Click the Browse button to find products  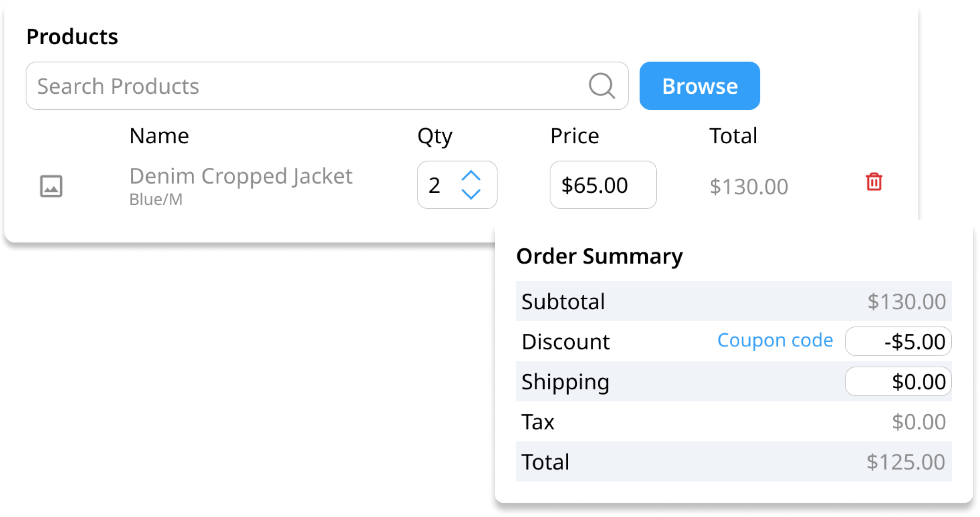[x=699, y=86]
